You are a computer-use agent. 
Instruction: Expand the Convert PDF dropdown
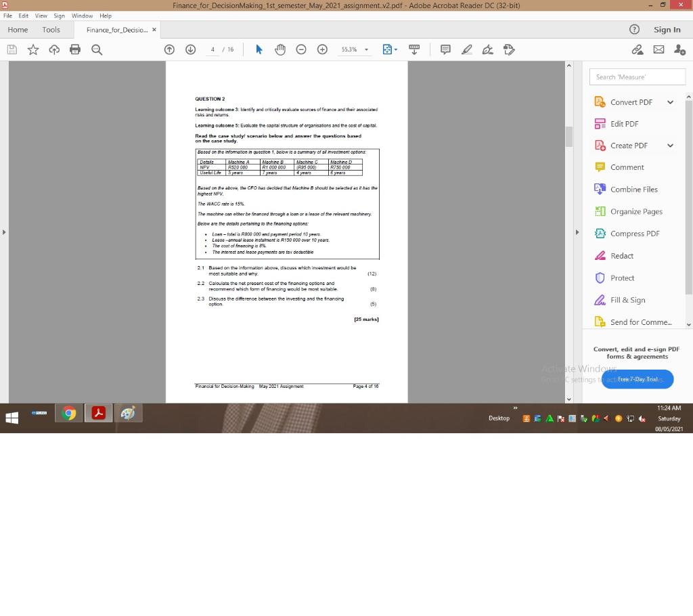[670, 102]
